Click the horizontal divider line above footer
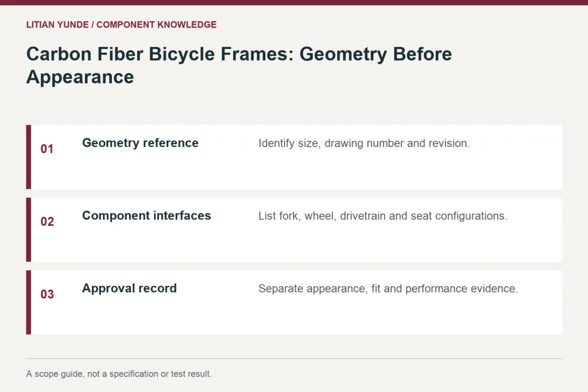588x392 pixels. (294, 359)
